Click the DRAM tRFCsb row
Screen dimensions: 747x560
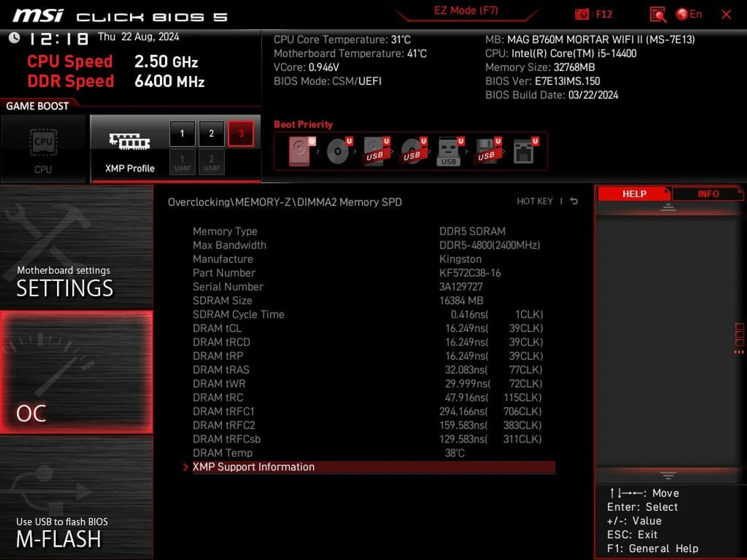click(x=373, y=439)
